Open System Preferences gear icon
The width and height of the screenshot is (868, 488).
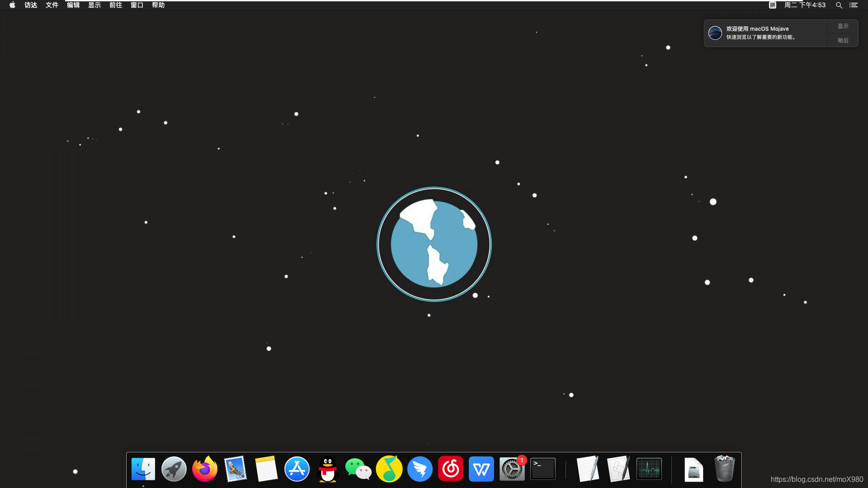(512, 469)
